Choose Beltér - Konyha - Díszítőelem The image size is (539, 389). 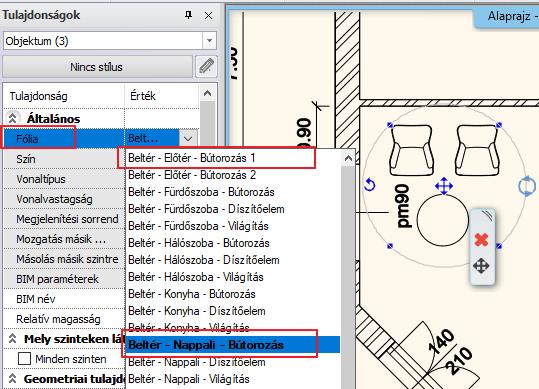tap(234, 311)
